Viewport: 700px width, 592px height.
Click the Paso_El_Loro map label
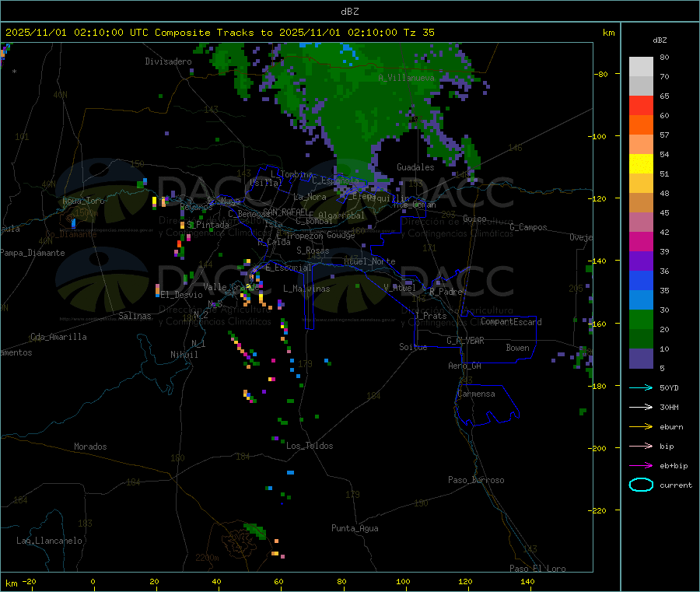[x=538, y=569]
